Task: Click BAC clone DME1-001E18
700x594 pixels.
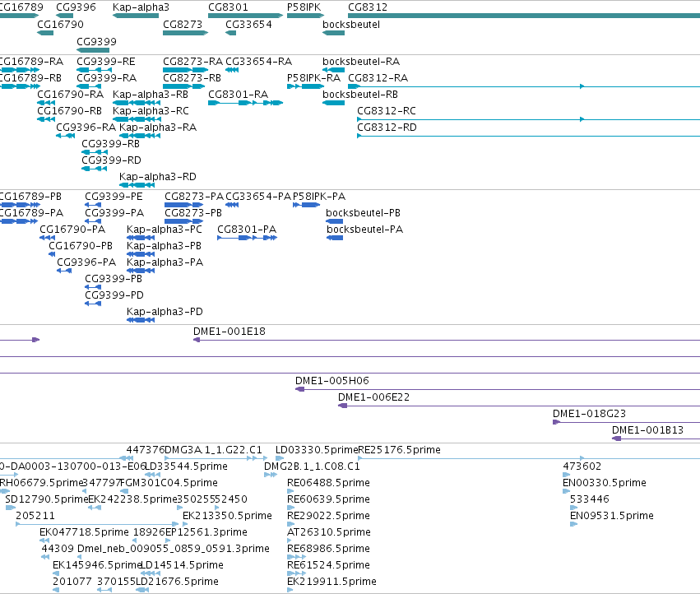Action: [x=229, y=332]
